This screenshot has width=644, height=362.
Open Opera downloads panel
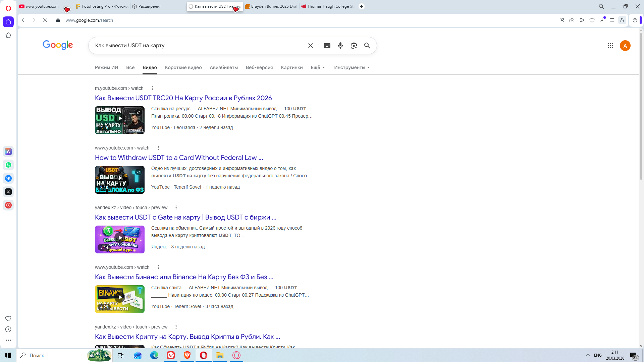click(602, 20)
